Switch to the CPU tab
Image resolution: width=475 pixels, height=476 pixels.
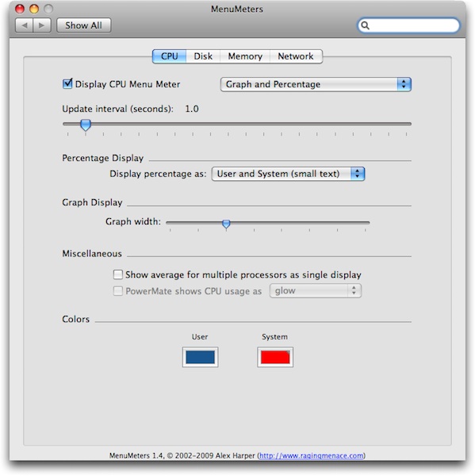pyautogui.click(x=169, y=56)
